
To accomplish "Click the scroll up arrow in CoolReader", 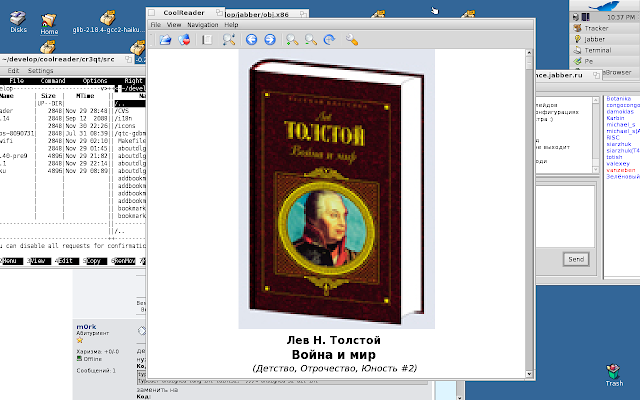I will pos(529,53).
